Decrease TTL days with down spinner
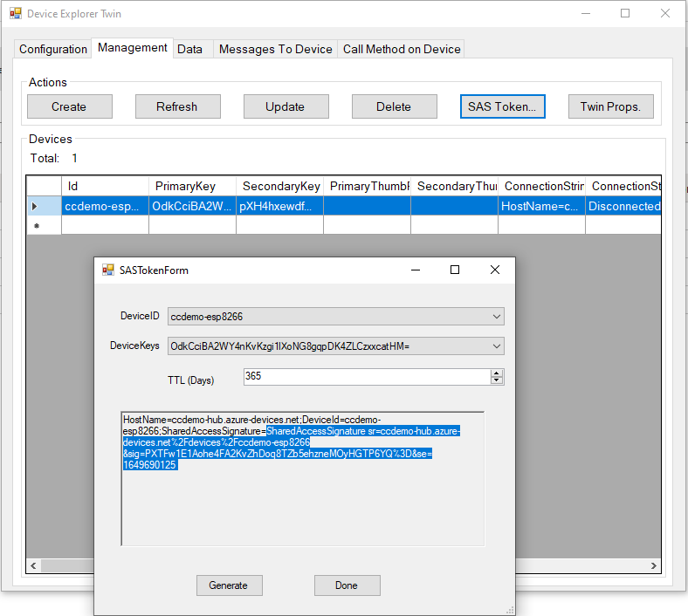Image resolution: width=688 pixels, height=616 pixels. pos(497,380)
